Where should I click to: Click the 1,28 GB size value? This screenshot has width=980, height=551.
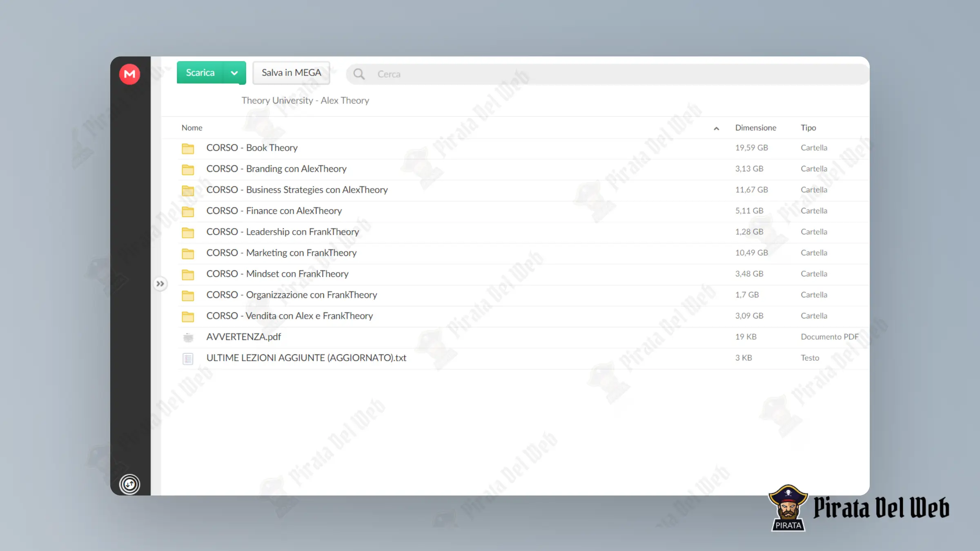[x=749, y=232]
